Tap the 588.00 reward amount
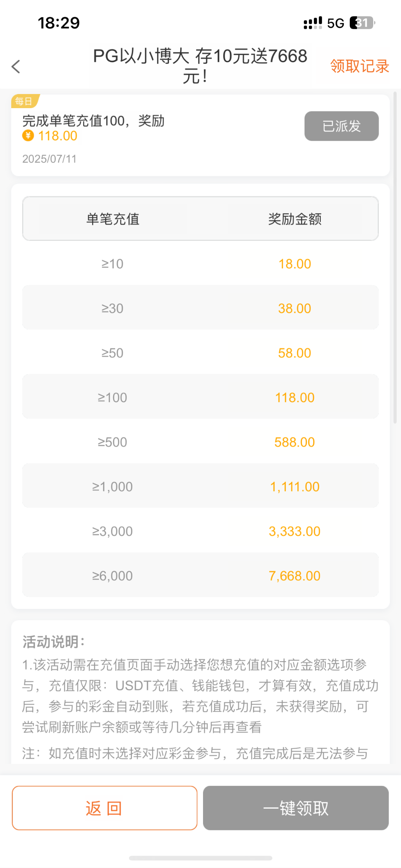Viewport: 401px width, 868px height. 294,442
